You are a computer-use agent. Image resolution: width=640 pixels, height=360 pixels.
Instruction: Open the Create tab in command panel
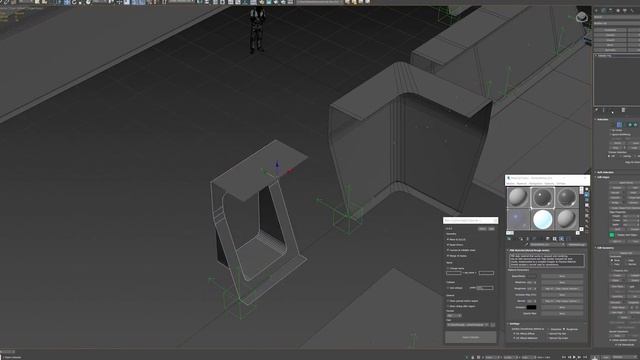(x=596, y=10)
